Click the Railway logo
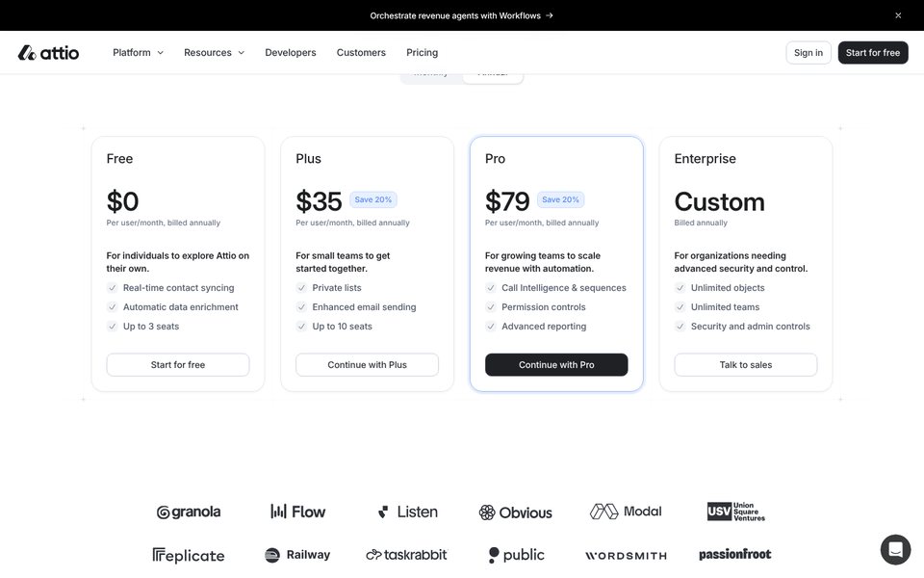Image resolution: width=924 pixels, height=578 pixels. 297,555
